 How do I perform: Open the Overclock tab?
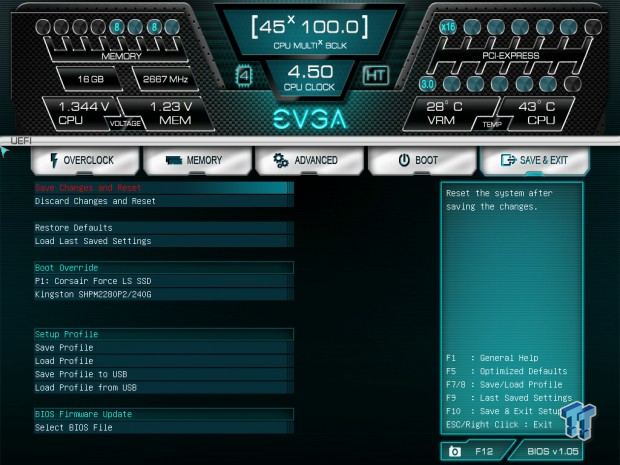click(x=85, y=161)
